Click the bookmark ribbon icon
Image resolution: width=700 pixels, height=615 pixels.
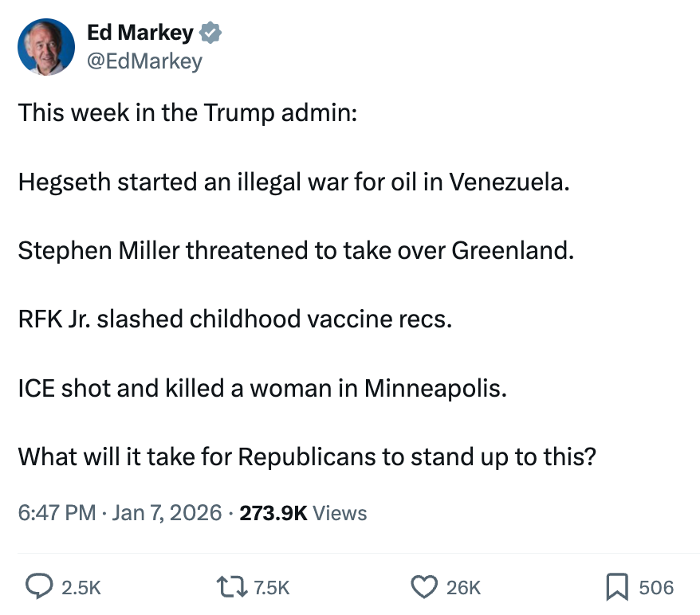tap(617, 587)
